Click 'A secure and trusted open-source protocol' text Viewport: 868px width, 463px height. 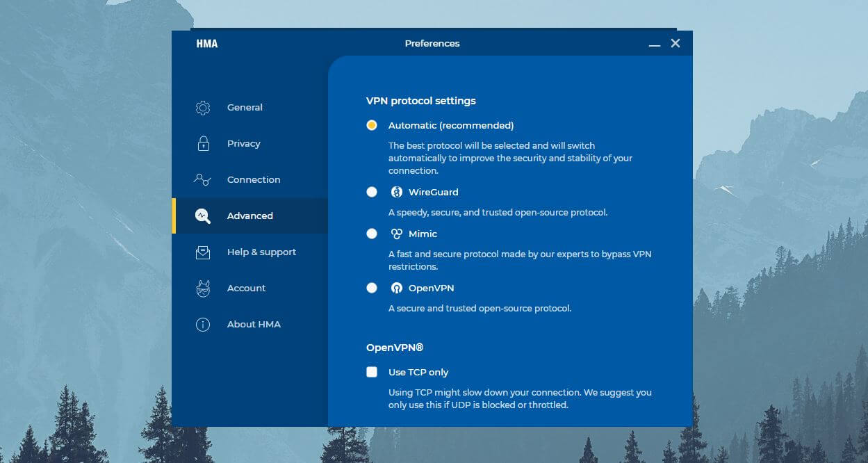[480, 309]
